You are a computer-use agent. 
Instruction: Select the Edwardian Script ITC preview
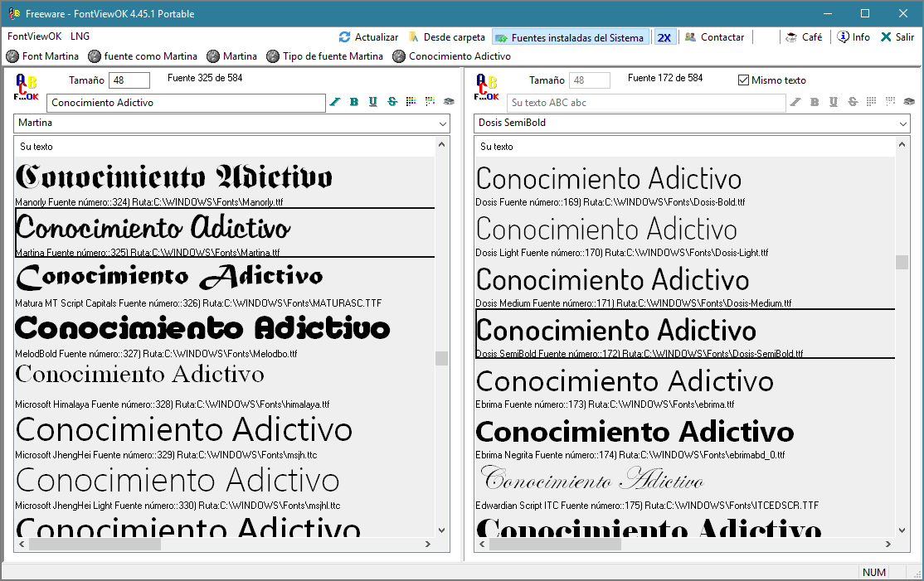point(685,486)
